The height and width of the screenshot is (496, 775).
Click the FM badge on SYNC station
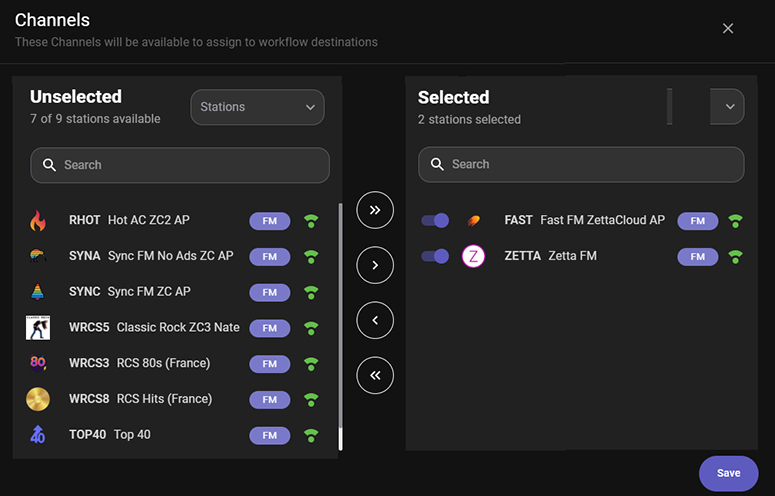point(269,292)
